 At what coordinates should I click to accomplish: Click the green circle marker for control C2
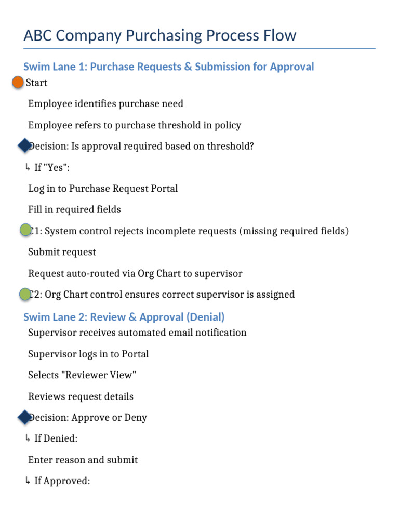(x=25, y=295)
